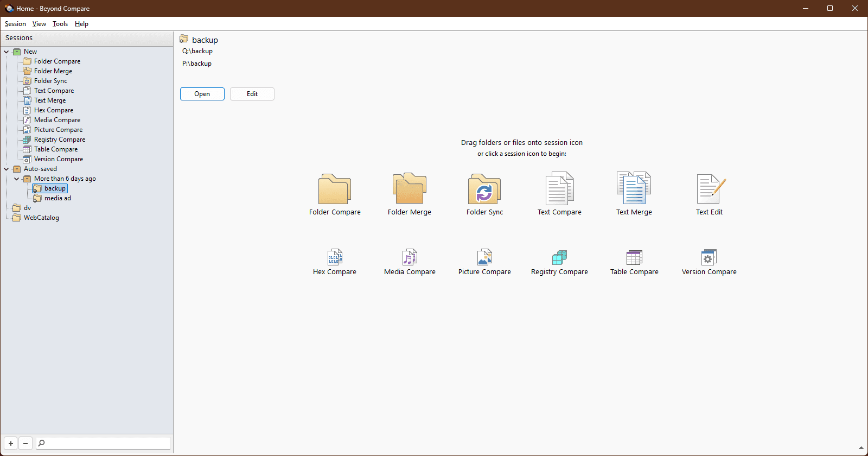Collapse the Auto-saved tree node

(x=7, y=169)
